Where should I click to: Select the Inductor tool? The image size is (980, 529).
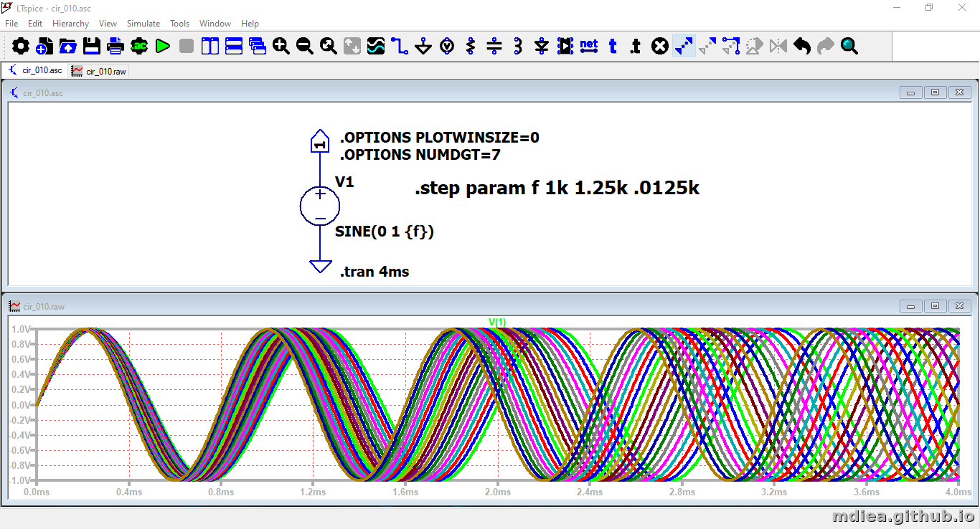click(x=518, y=47)
